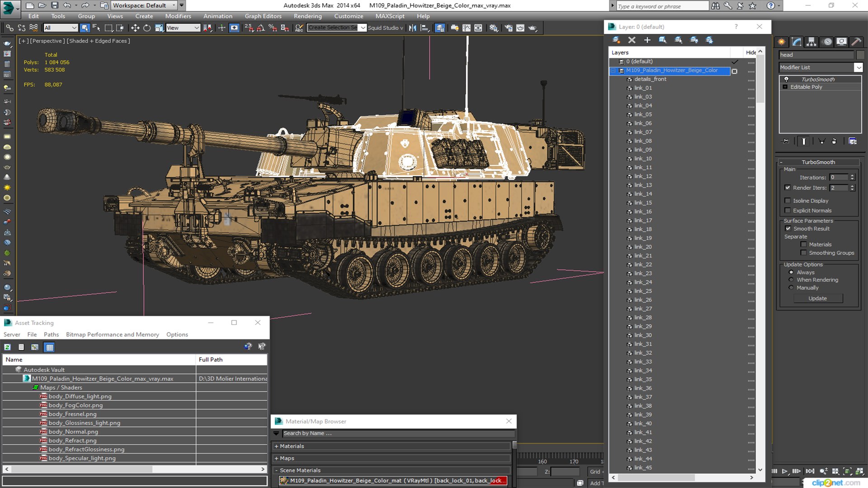Click Remove modifier from stack trash icon
The width and height of the screenshot is (868, 488).
coord(834,141)
